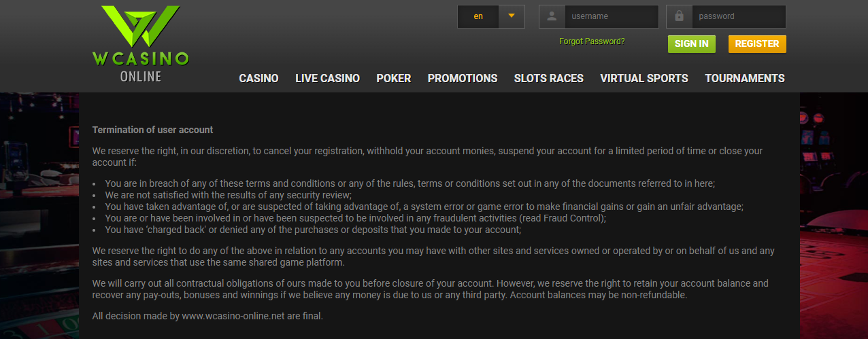Click the 'WCASINO ONLINE' logo text
This screenshot has height=339, width=868.
(141, 67)
